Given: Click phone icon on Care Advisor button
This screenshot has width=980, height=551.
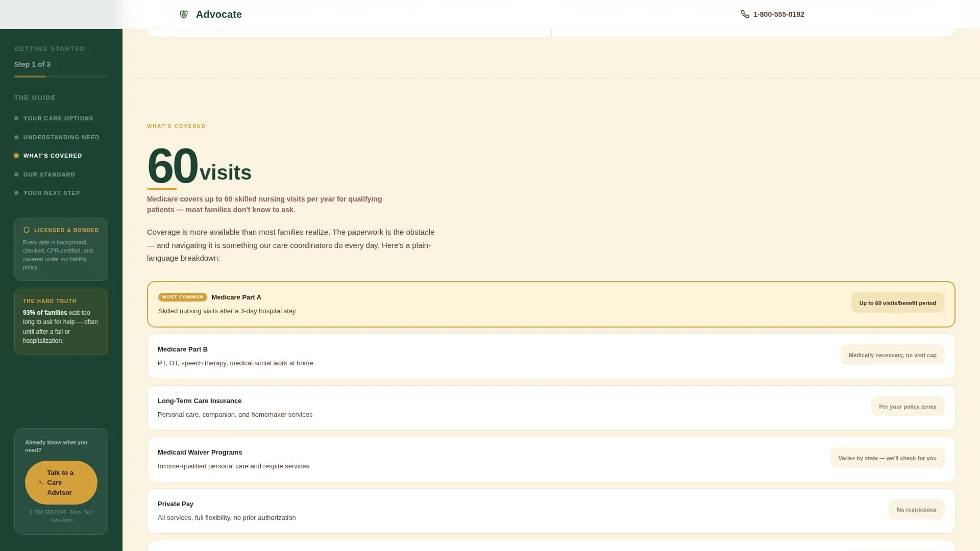Looking at the screenshot, I should [x=41, y=483].
